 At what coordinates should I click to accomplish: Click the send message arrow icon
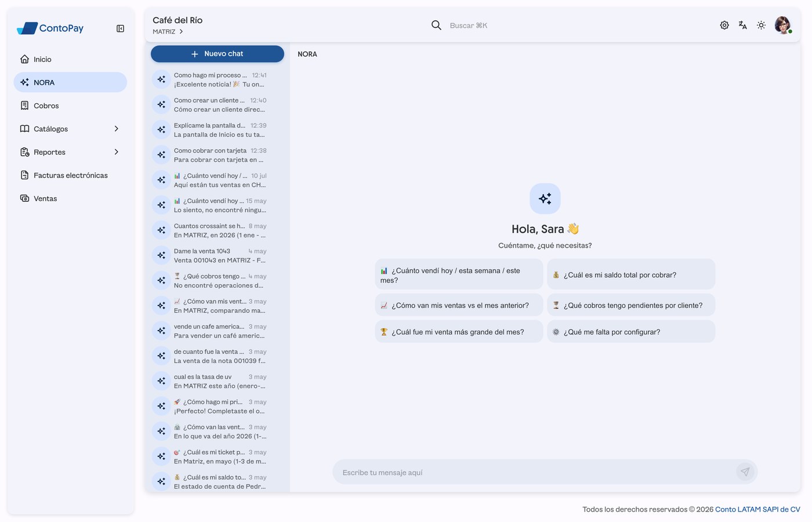[x=745, y=472]
